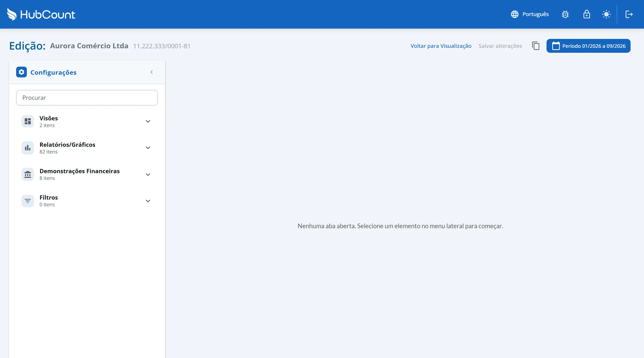The height and width of the screenshot is (358, 644).
Task: Click Salvar alterações
Action: pyautogui.click(x=500, y=46)
